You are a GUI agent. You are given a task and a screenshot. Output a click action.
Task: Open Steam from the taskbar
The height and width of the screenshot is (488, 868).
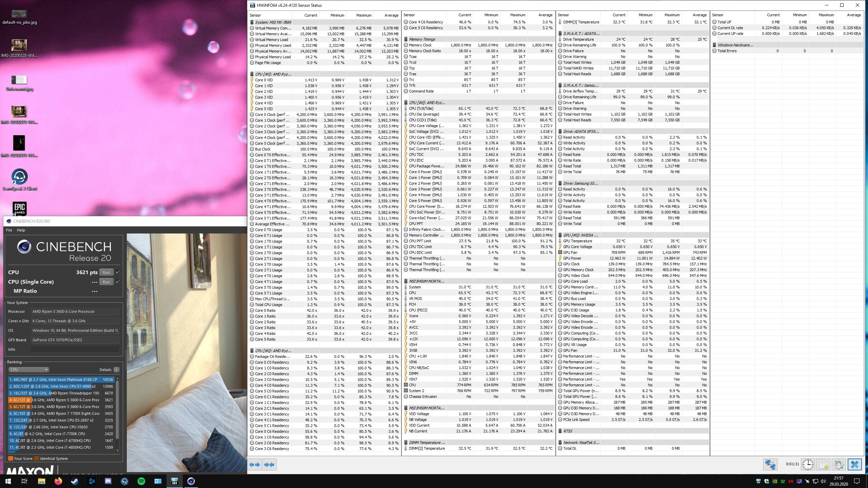(75, 481)
